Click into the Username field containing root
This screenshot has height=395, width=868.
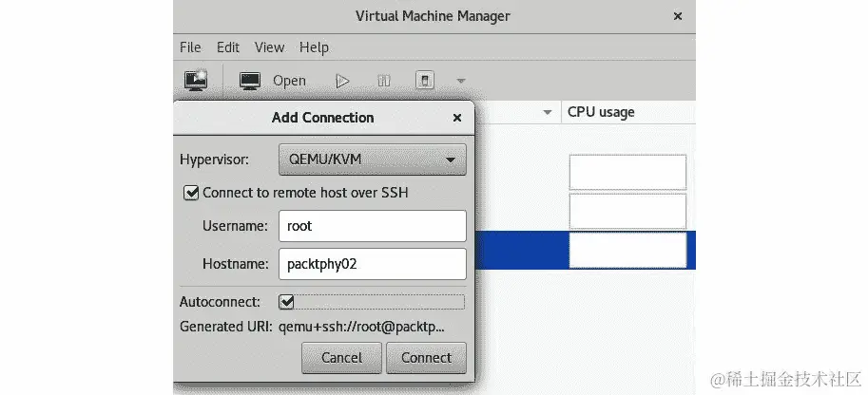click(x=372, y=226)
